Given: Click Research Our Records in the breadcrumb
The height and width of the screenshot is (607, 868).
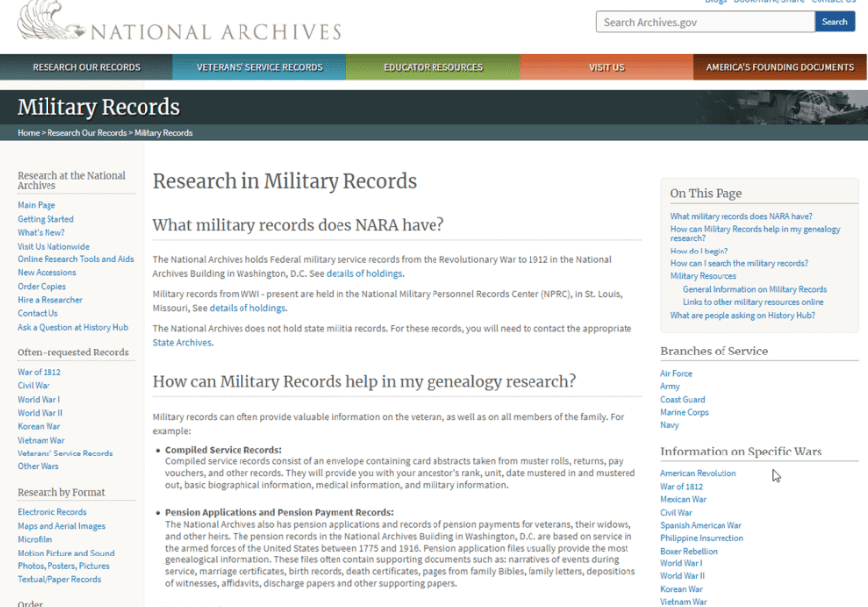Looking at the screenshot, I should pos(87,133).
